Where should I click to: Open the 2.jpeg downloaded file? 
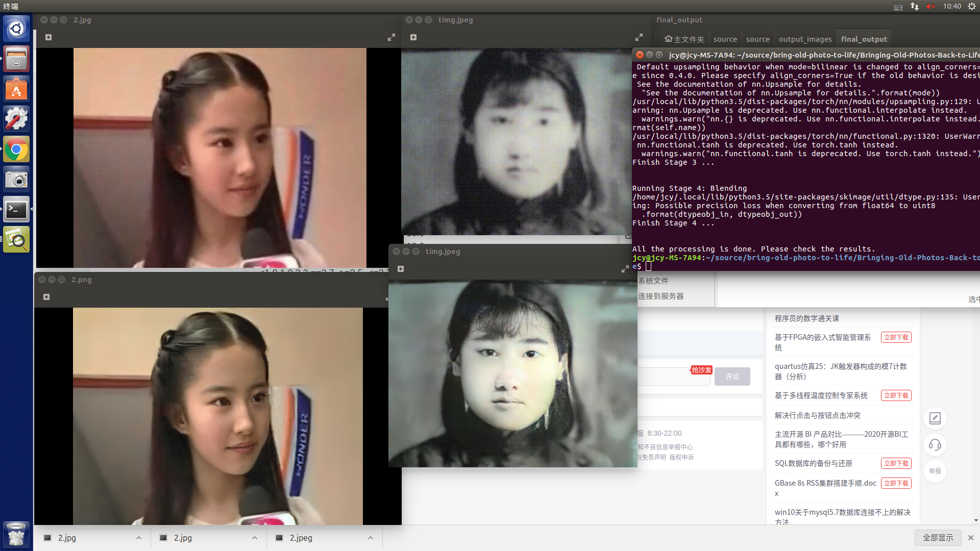[x=301, y=538]
